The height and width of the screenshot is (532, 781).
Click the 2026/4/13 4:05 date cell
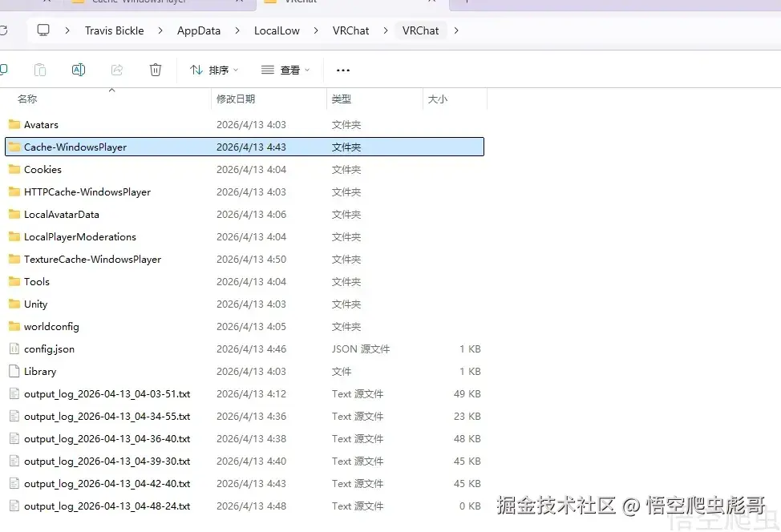pos(251,326)
